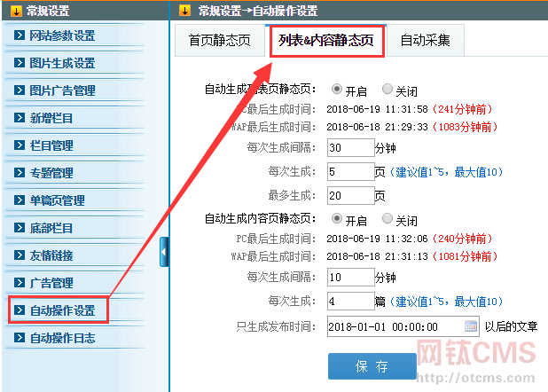Select 关闭 for 自动生成内容页静态页
548x392 pixels.
click(388, 219)
